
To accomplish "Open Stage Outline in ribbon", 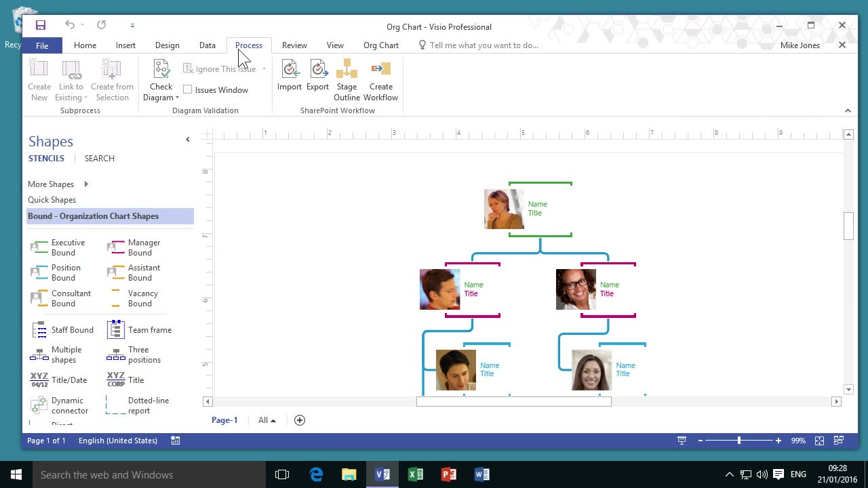I will pos(347,80).
